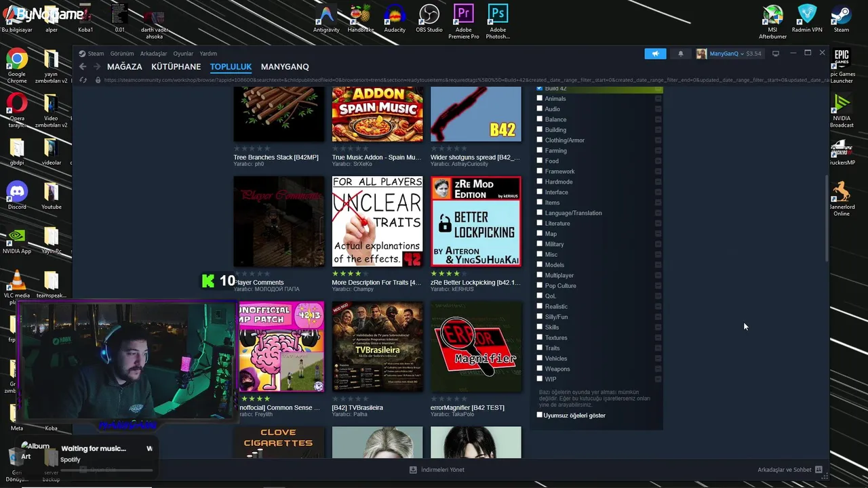Open Tree Branches Stack [B42MP] link
The height and width of the screenshot is (488, 868).
tap(276, 157)
